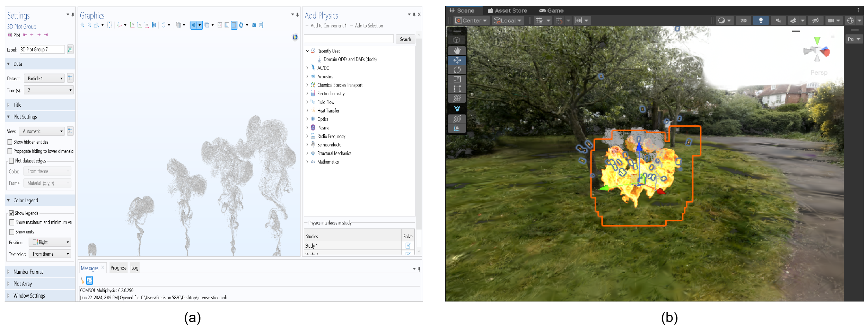Toggle Unity scene lighting with the bulb icon

click(760, 20)
